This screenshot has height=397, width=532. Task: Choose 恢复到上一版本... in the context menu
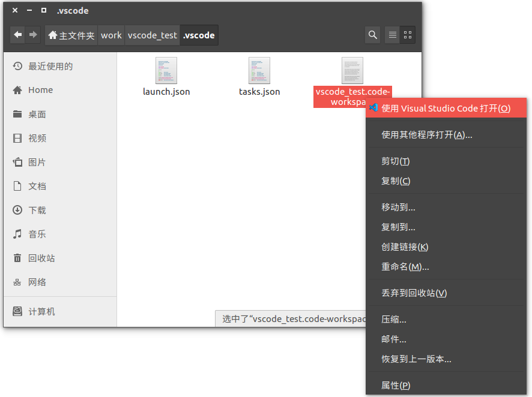click(446, 359)
